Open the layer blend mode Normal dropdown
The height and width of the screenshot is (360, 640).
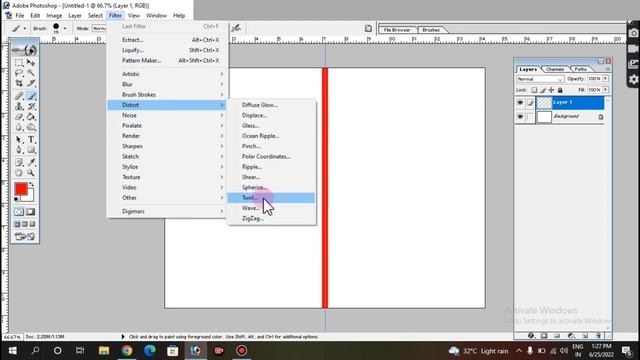tap(540, 79)
